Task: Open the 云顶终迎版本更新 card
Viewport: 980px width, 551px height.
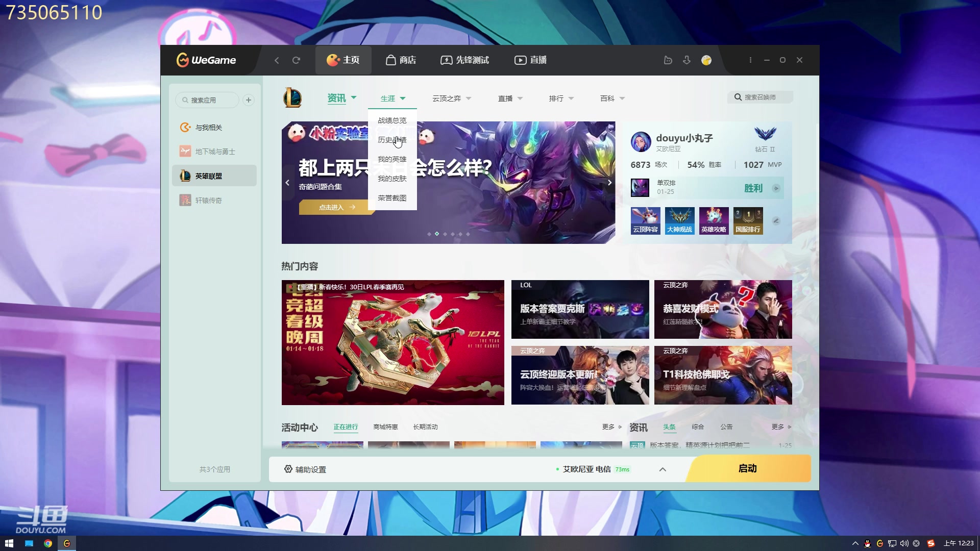Action: [580, 375]
